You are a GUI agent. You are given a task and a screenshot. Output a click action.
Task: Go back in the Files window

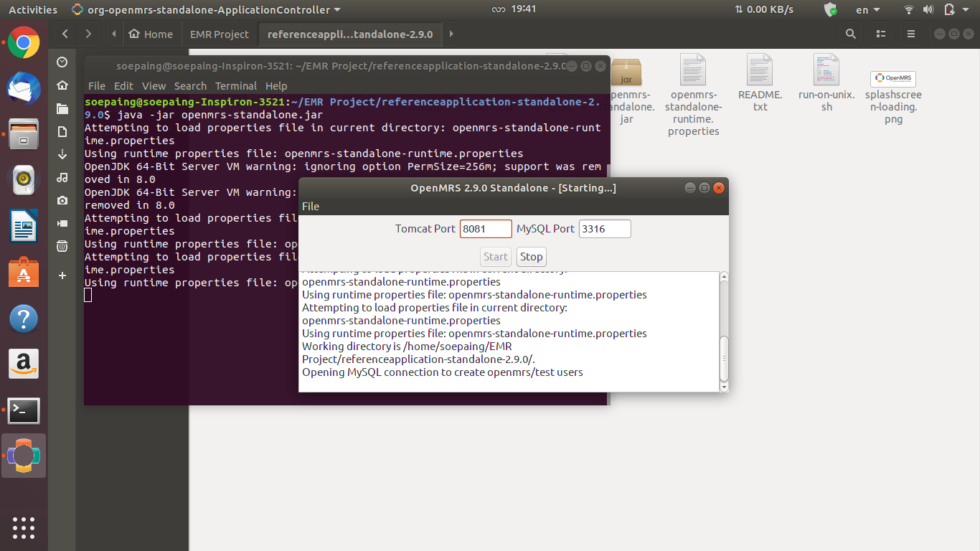65,34
